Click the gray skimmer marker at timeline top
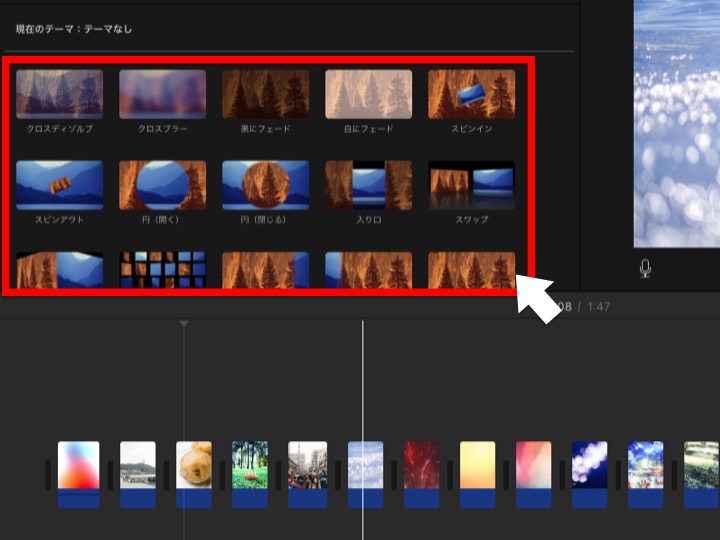This screenshot has height=540, width=720. (x=184, y=324)
